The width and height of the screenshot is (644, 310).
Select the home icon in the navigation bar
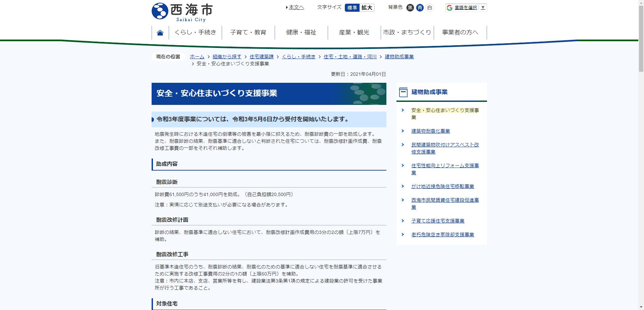[160, 32]
